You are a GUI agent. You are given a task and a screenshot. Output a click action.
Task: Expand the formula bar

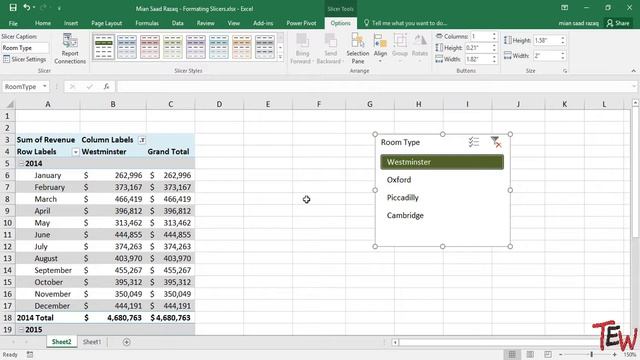[x=634, y=87]
